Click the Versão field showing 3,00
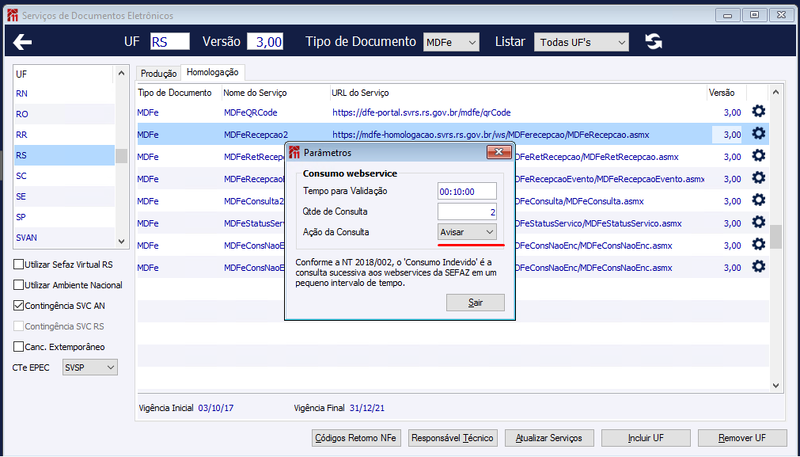The image size is (800, 457). (265, 41)
